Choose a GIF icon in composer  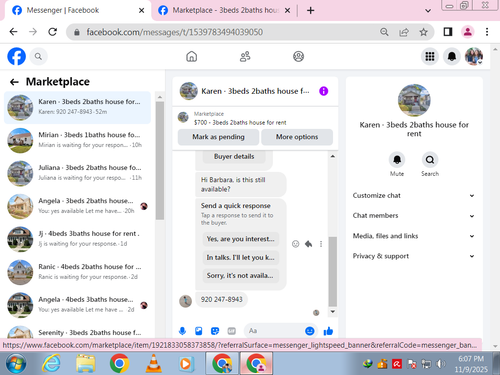click(x=232, y=331)
